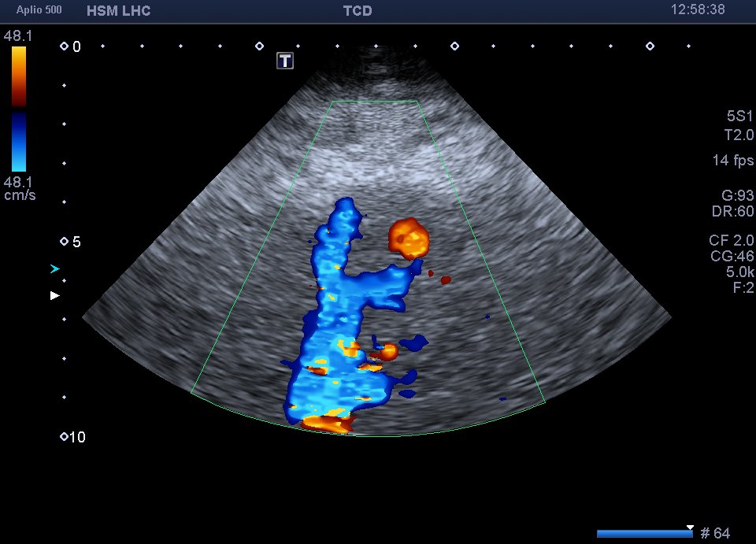Click the 'T2.0' frequency parameter
The width and height of the screenshot is (756, 544).
click(x=739, y=135)
